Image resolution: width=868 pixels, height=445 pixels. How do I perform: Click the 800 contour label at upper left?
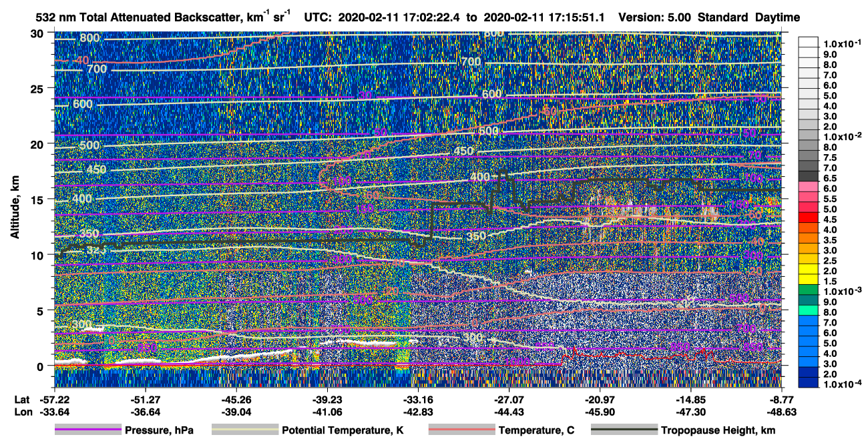coord(89,39)
